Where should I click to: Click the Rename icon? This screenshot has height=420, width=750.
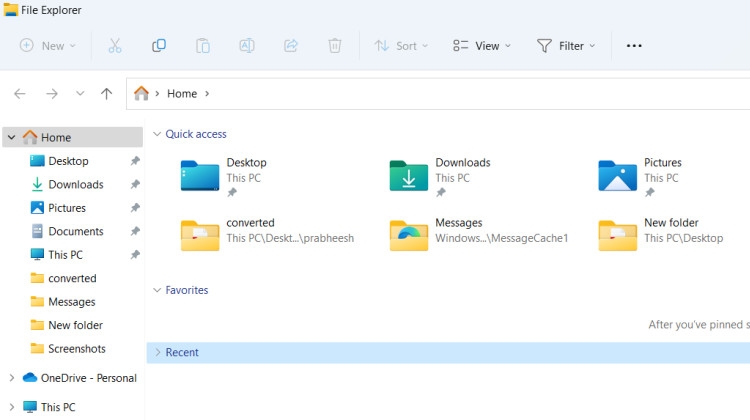pyautogui.click(x=247, y=46)
